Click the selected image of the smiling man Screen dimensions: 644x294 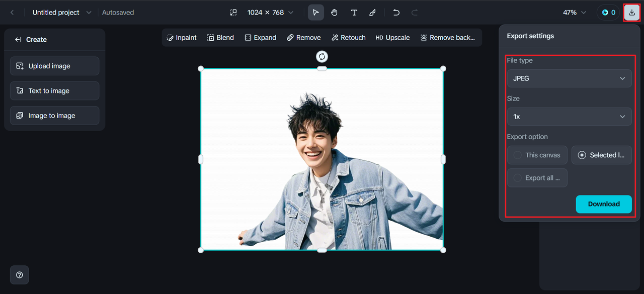tap(322, 159)
